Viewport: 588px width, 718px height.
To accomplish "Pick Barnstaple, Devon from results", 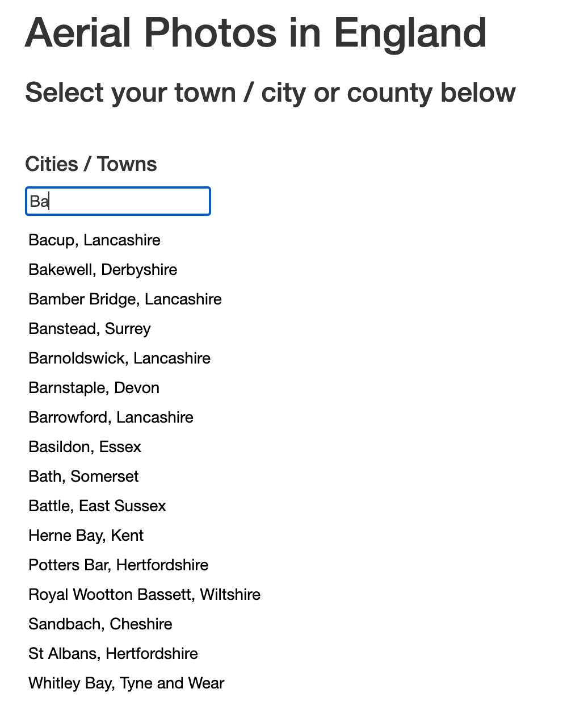I will coord(94,388).
